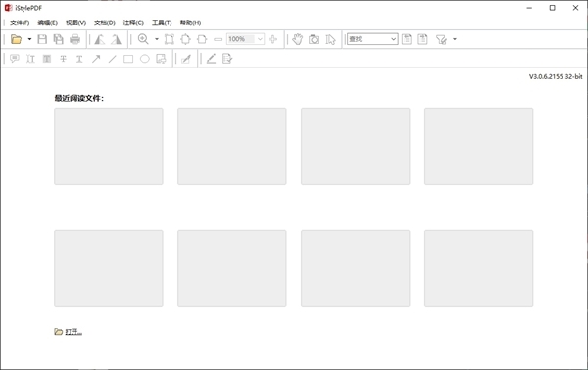588x370 pixels.
Task: Expand the arrow beside the funnel filter icon
Action: pyautogui.click(x=455, y=39)
